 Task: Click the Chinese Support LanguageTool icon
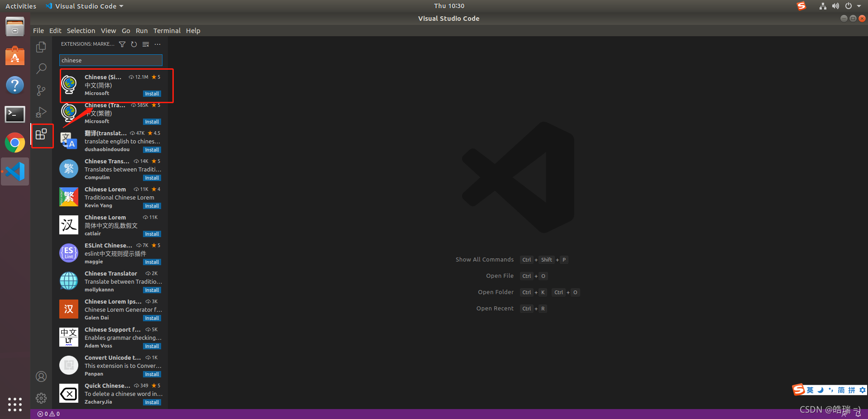pyautogui.click(x=69, y=337)
